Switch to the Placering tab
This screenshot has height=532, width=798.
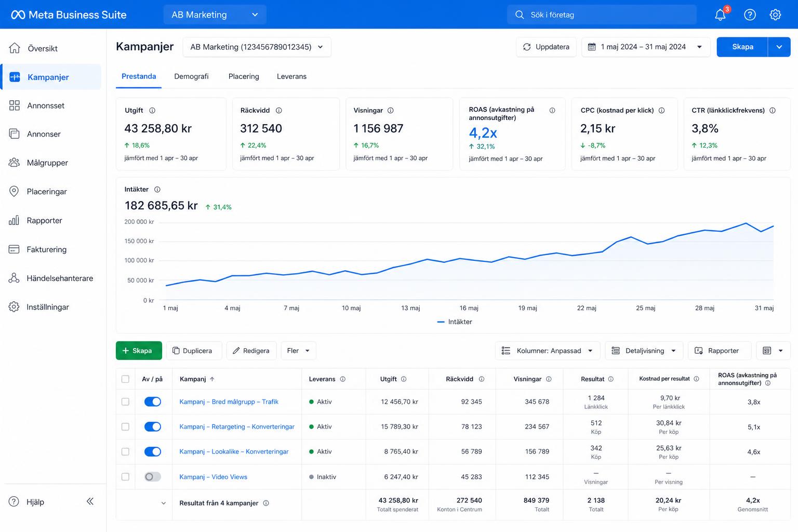[244, 76]
